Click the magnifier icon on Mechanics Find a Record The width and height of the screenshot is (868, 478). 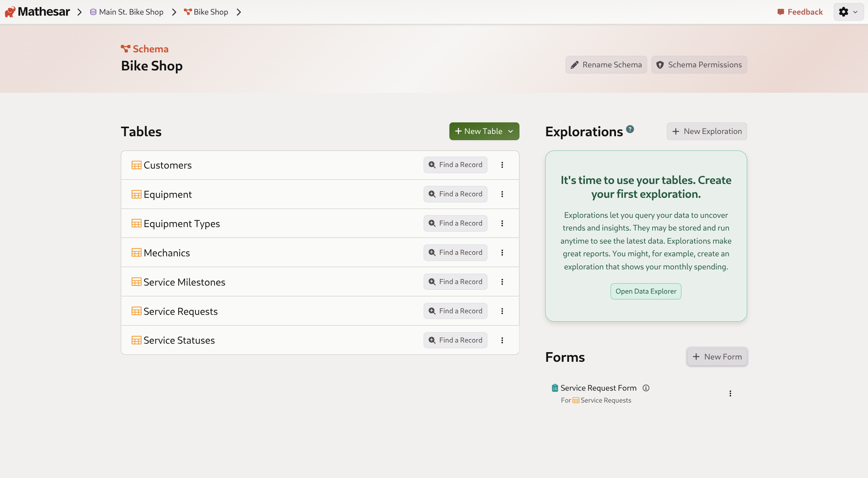point(432,252)
